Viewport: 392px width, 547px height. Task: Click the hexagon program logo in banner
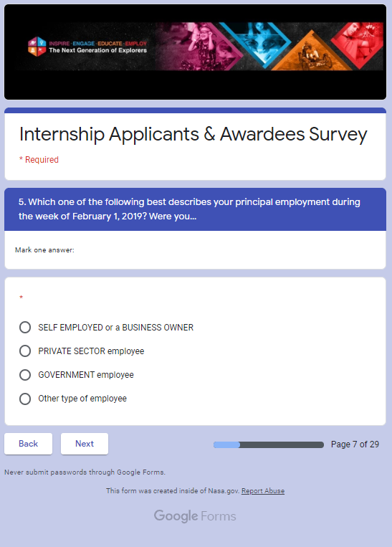[37, 47]
